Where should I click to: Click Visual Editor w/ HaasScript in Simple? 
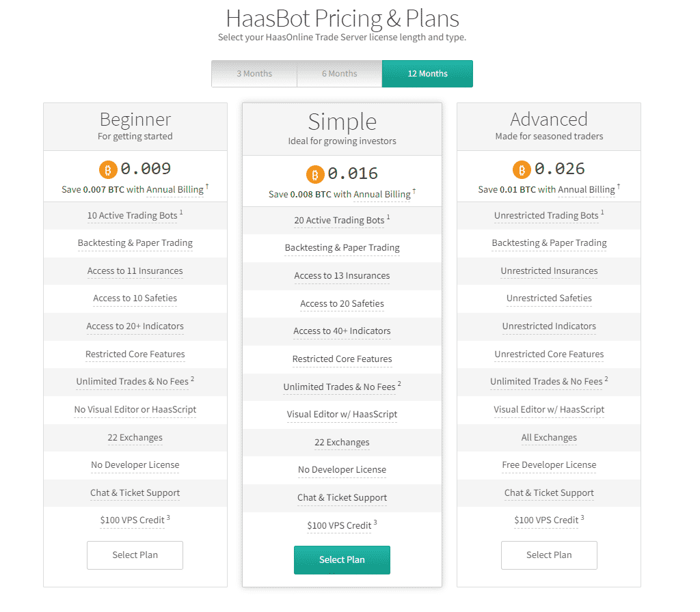pyautogui.click(x=342, y=415)
